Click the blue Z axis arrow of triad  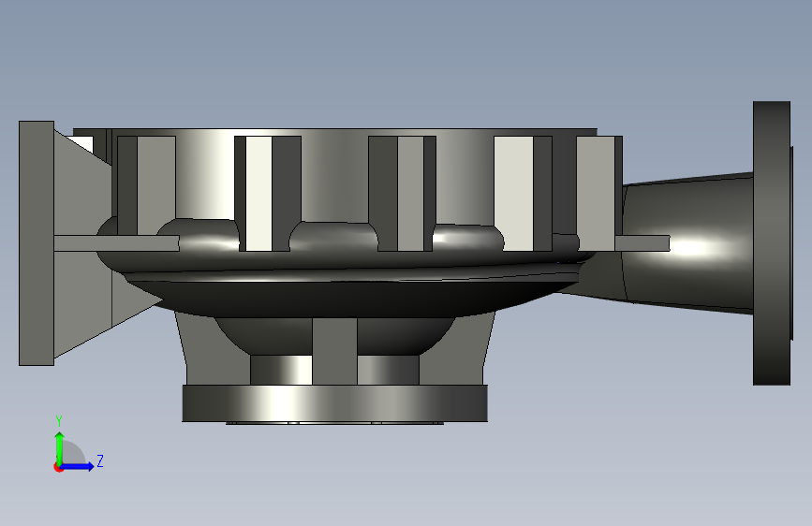point(78,466)
